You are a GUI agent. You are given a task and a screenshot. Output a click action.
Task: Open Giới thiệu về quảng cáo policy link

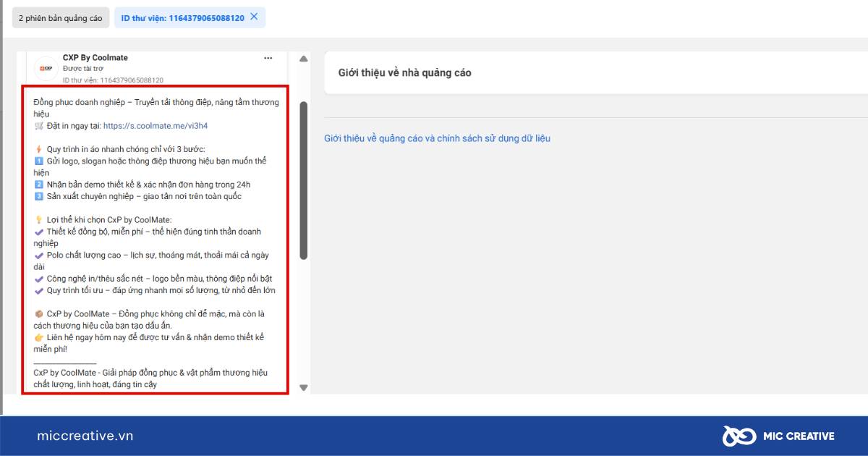pyautogui.click(x=437, y=138)
